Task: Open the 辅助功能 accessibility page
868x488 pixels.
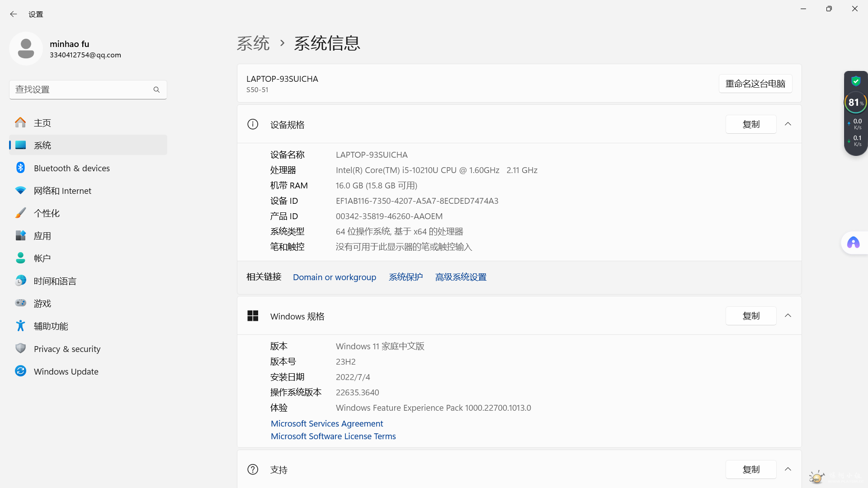Action: coord(51,326)
